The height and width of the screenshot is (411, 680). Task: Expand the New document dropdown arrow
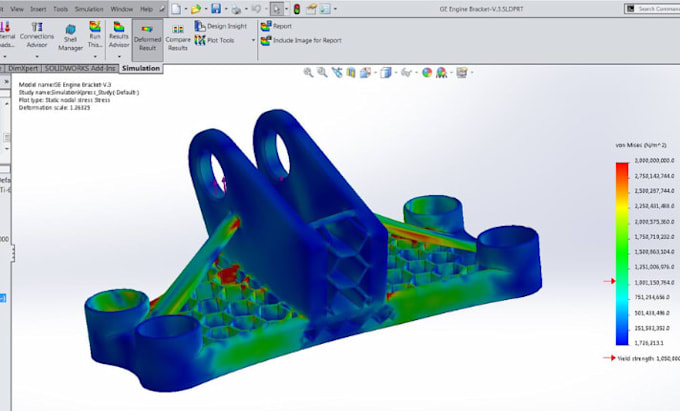click(x=186, y=9)
